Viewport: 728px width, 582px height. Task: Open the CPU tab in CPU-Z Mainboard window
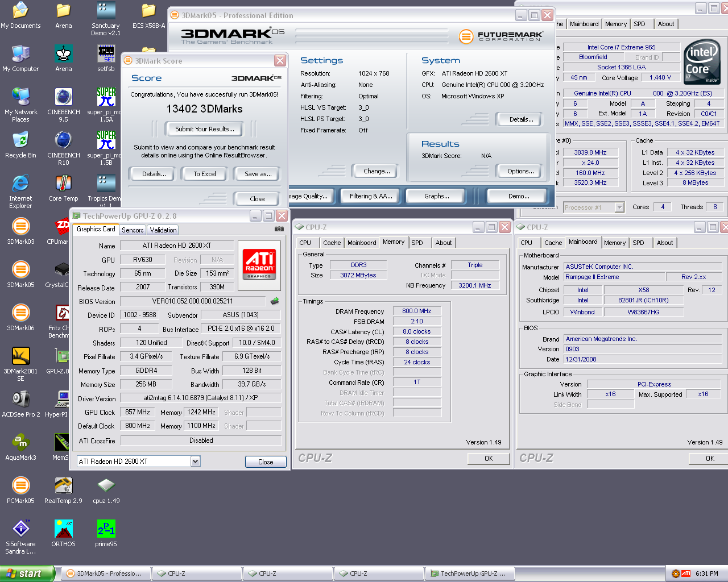pos(527,243)
